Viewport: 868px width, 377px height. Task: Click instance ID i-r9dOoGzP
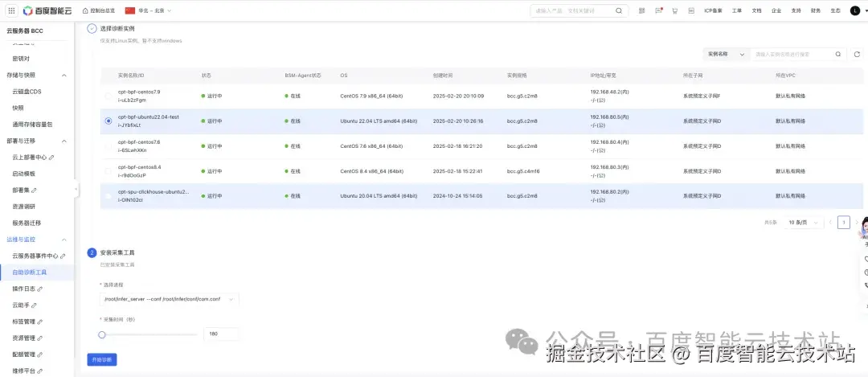[132, 175]
